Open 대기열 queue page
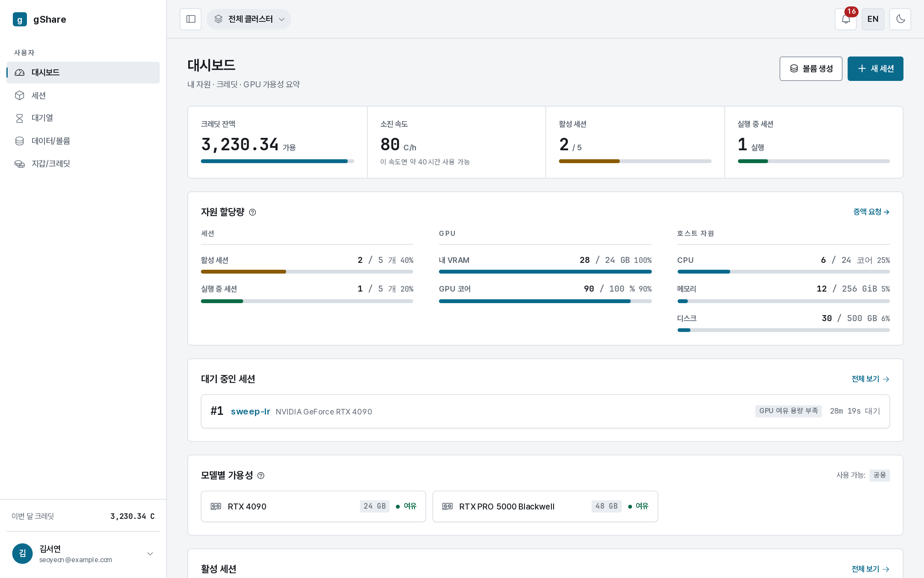 (x=83, y=118)
